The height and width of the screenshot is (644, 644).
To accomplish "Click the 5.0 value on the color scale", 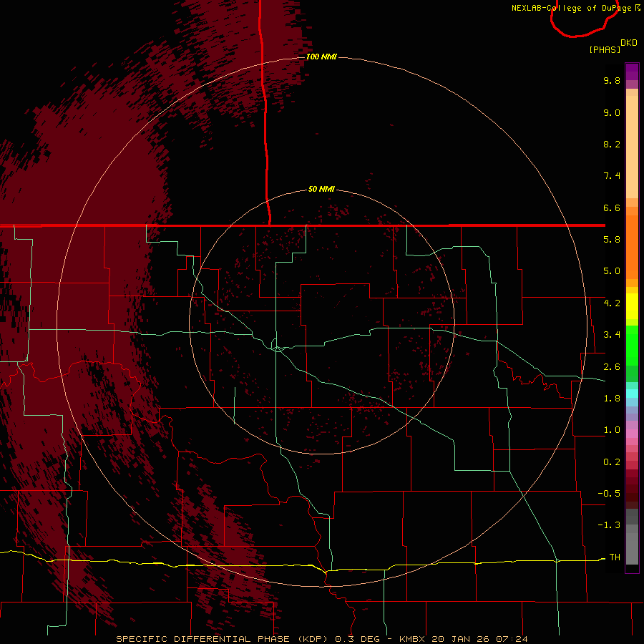I will point(612,271).
